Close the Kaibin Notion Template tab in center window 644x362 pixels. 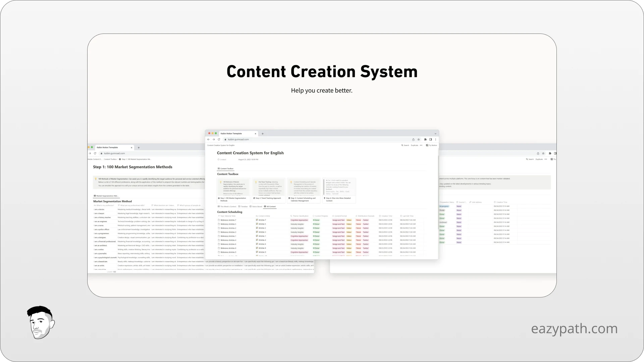tap(256, 133)
